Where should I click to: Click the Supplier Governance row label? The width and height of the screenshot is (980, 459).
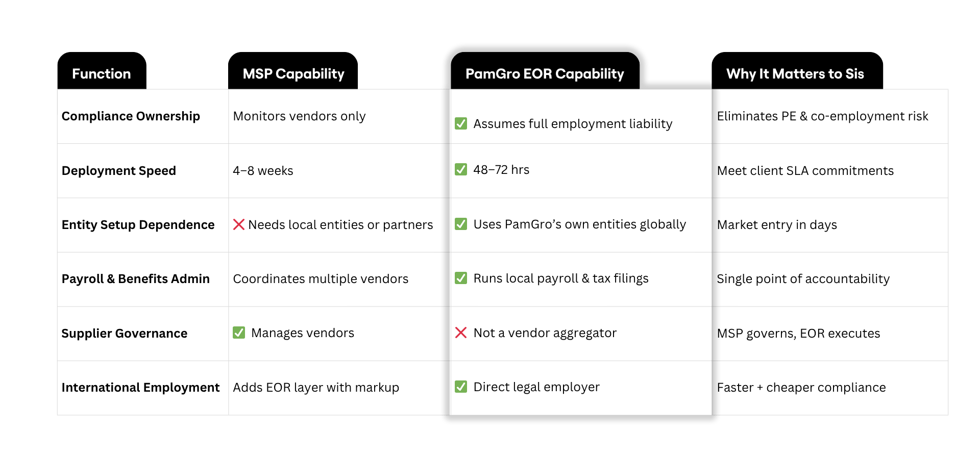click(x=125, y=334)
